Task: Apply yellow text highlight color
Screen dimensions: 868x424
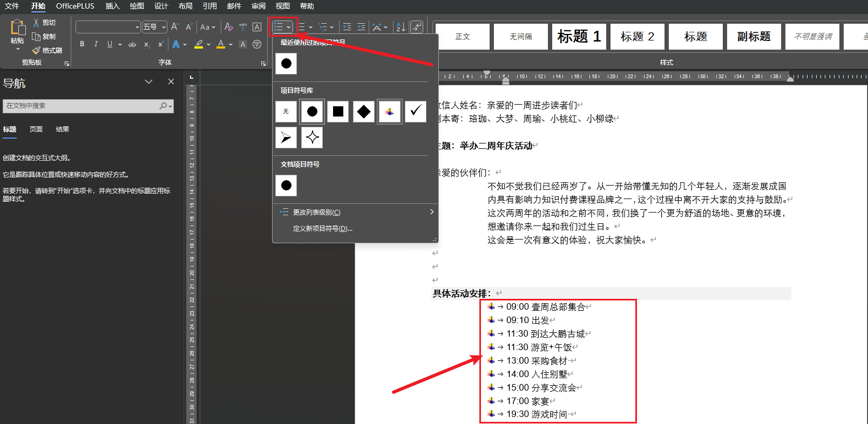Action: [199, 44]
